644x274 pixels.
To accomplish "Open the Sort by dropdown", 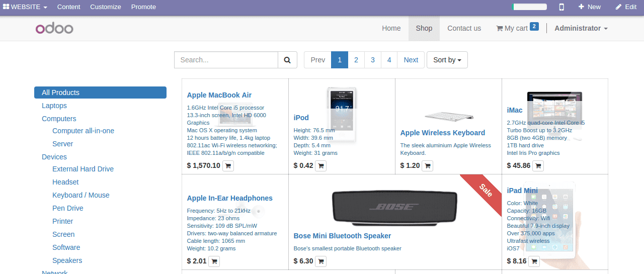I will (447, 60).
